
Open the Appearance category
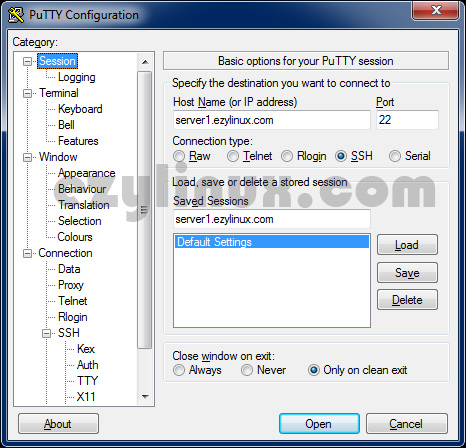pyautogui.click(x=86, y=173)
